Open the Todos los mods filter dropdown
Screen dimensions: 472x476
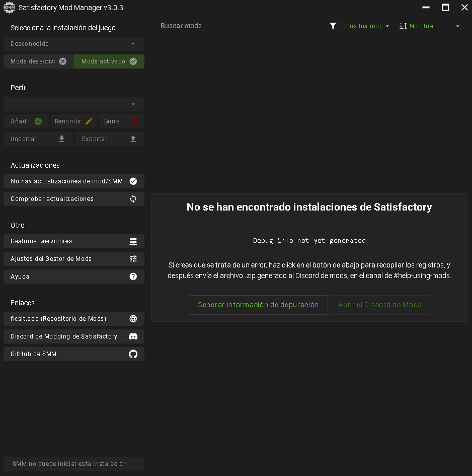coord(360,26)
